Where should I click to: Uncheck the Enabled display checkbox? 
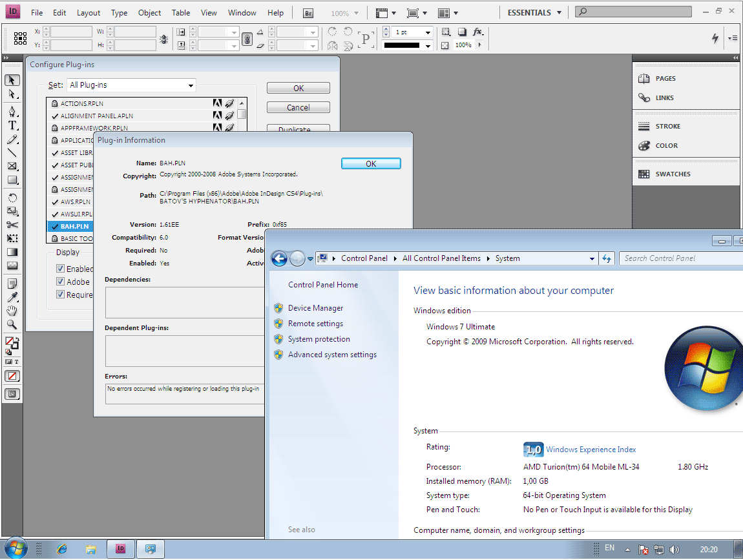[x=61, y=269]
